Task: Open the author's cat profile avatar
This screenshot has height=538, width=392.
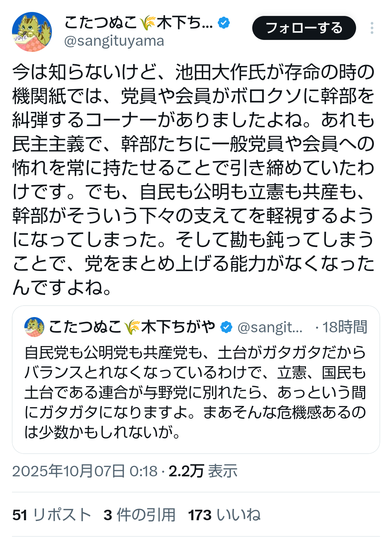Action: pos(32,32)
